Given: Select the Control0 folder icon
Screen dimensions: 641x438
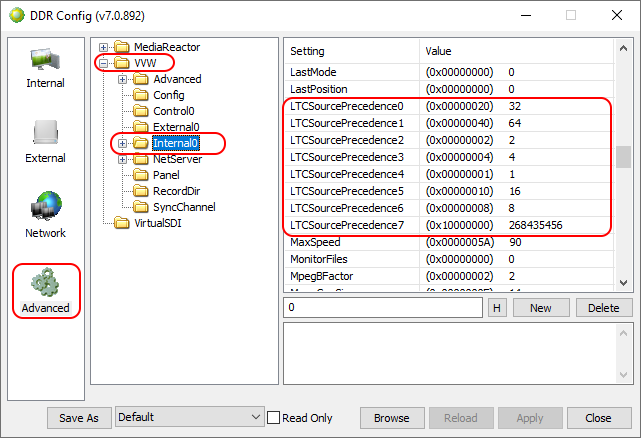Looking at the screenshot, I should (141, 111).
